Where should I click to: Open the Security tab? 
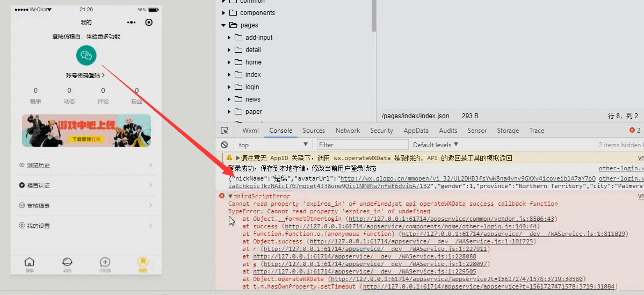pyautogui.click(x=381, y=130)
